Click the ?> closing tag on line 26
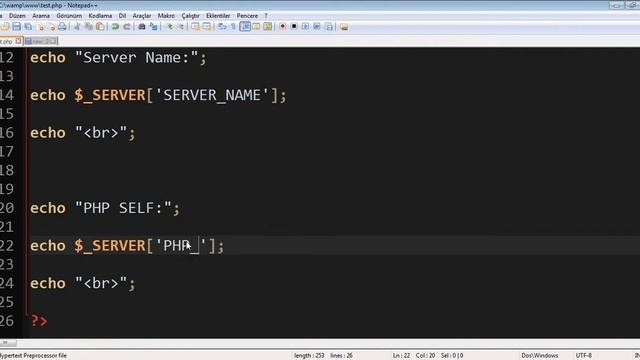The height and width of the screenshot is (360, 640). click(x=39, y=321)
